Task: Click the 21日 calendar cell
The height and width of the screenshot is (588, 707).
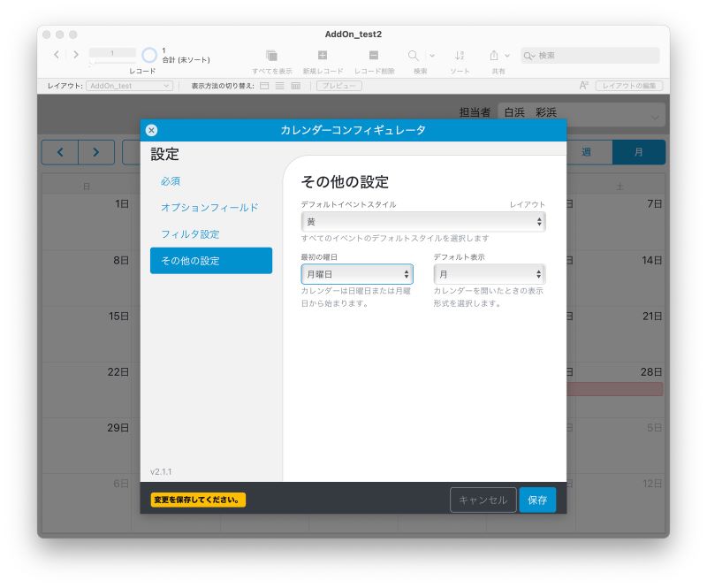Action: (x=620, y=334)
